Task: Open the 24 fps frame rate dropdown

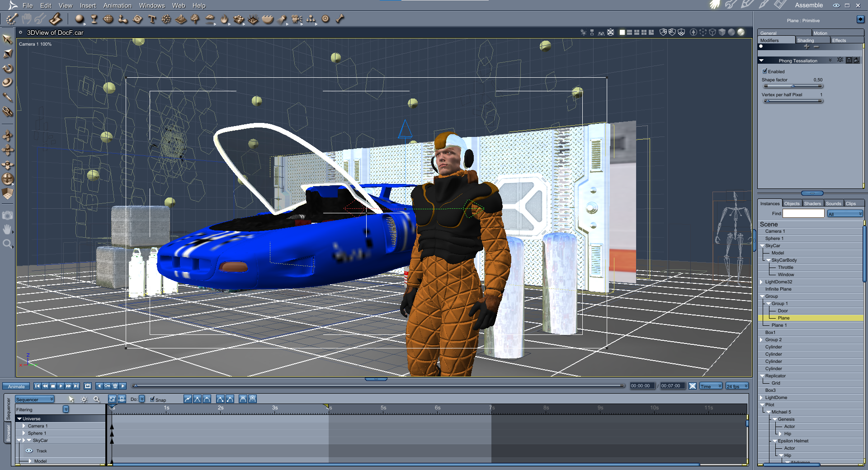Action: point(737,386)
